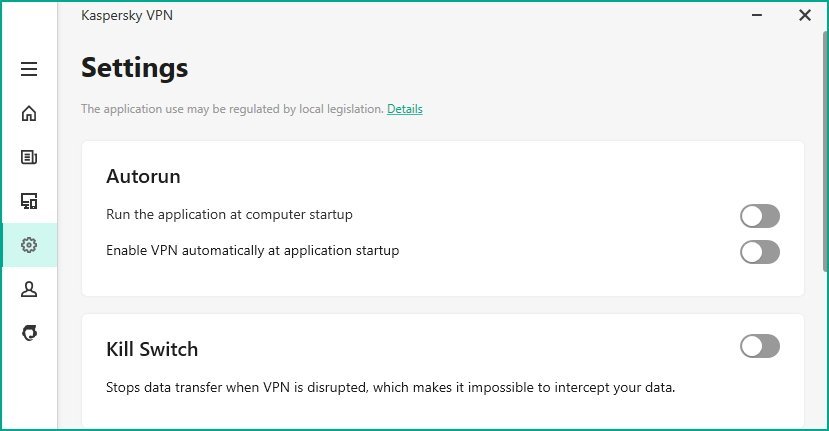
Task: Click the Kill Switch section heading
Action: [x=152, y=349]
